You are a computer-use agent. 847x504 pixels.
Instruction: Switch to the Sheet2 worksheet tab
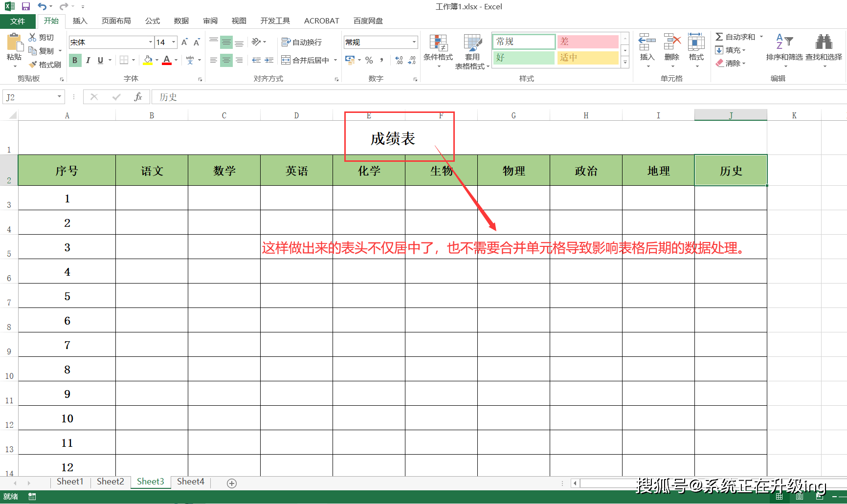[110, 482]
